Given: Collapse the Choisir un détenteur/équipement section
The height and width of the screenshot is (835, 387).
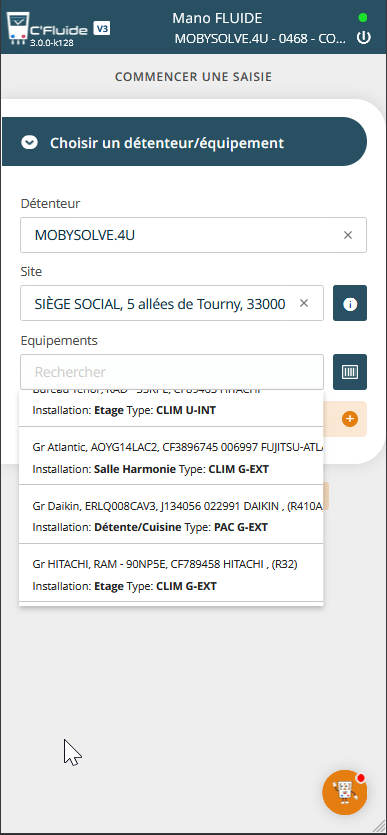Looking at the screenshot, I should (x=184, y=142).
